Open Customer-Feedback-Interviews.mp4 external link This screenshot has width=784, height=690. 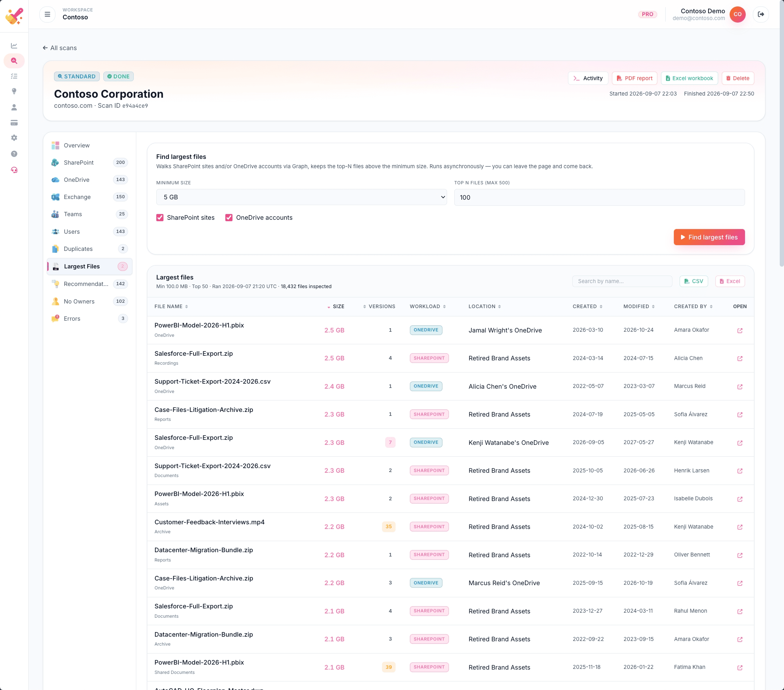(740, 527)
